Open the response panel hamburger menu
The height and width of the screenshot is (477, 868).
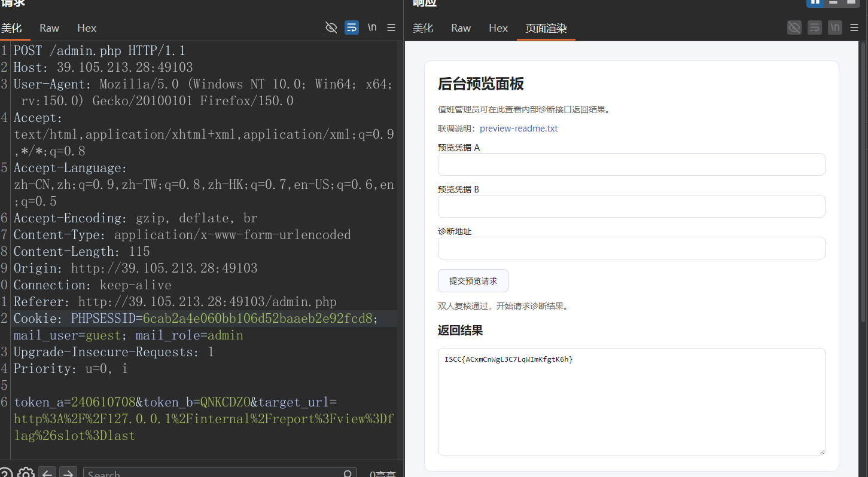point(854,27)
